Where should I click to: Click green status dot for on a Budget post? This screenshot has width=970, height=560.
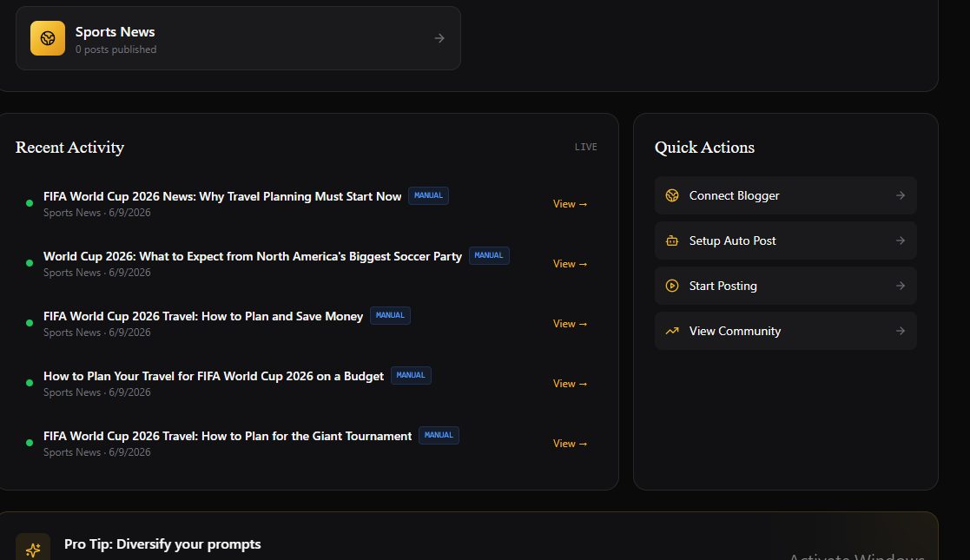(29, 383)
